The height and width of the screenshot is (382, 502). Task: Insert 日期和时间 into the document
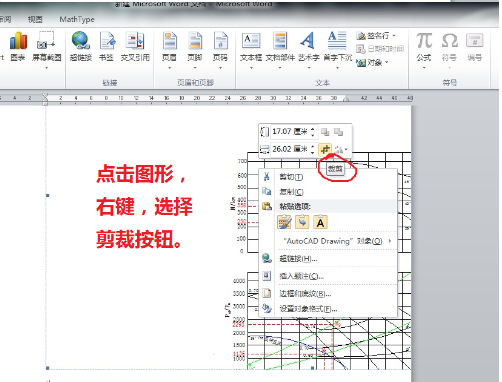pyautogui.click(x=380, y=49)
